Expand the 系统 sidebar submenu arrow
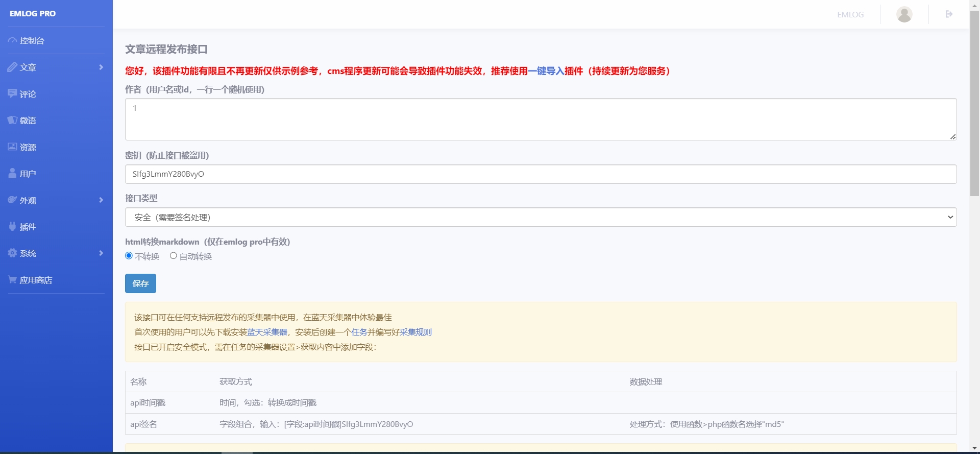Viewport: 980px width, 454px height. pos(101,253)
